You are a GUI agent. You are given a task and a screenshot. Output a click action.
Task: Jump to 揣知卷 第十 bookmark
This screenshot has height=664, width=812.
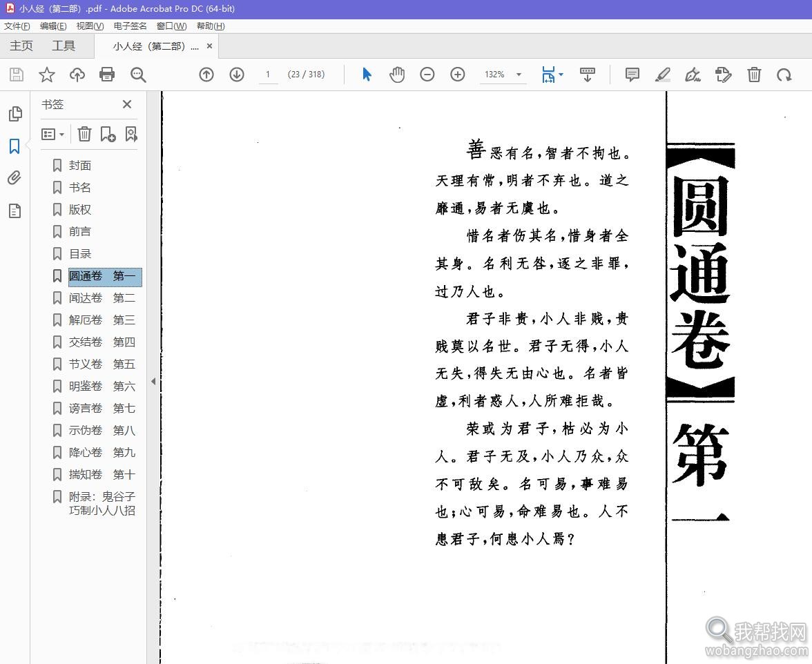pyautogui.click(x=102, y=475)
